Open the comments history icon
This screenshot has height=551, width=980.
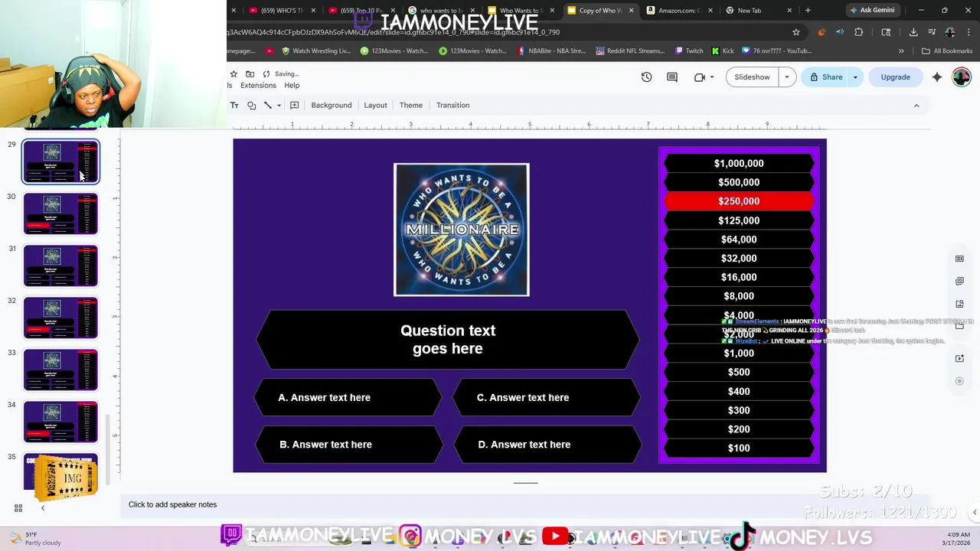tap(672, 77)
